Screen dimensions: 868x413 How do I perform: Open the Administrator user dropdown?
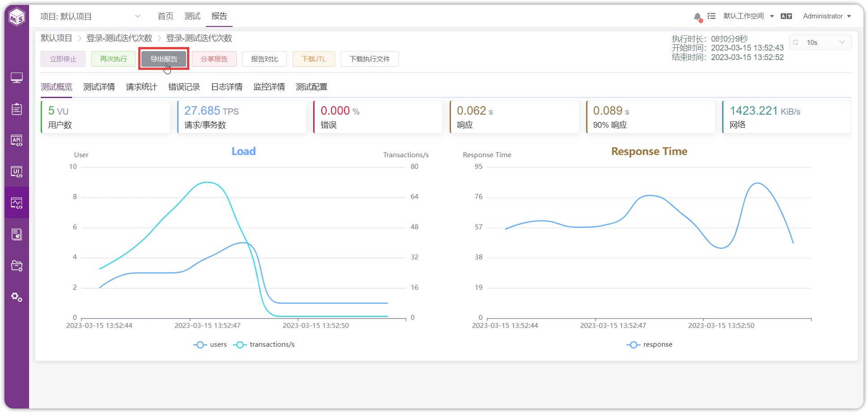[827, 16]
